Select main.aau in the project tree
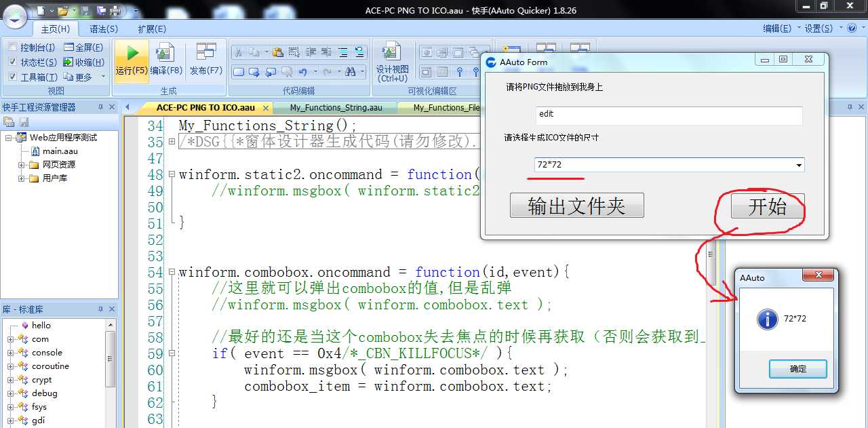Image resolution: width=868 pixels, height=428 pixels. [60, 151]
